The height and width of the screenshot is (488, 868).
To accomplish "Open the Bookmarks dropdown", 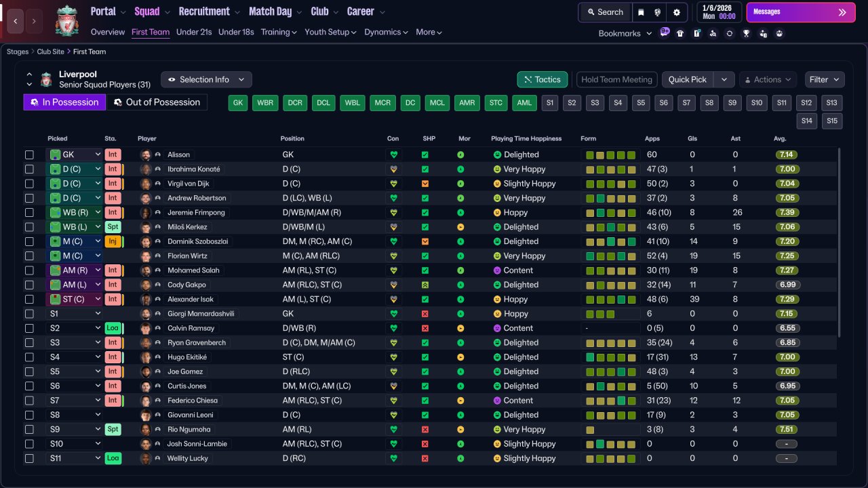I will coord(625,33).
